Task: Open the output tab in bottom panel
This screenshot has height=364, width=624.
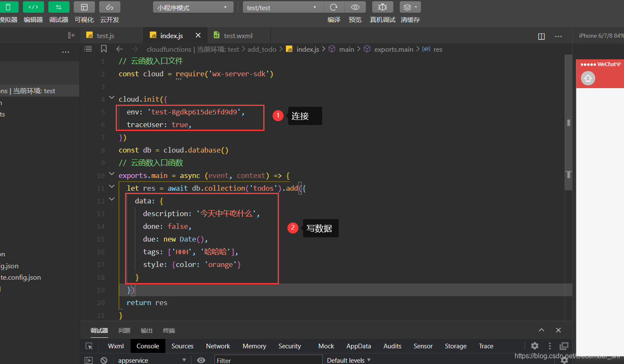Action: pos(146,331)
